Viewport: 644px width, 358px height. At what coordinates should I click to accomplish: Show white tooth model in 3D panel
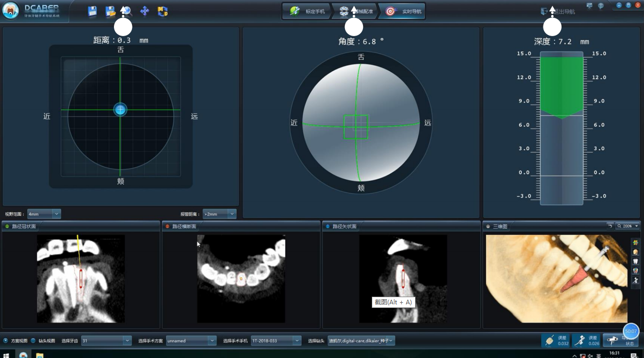(635, 261)
